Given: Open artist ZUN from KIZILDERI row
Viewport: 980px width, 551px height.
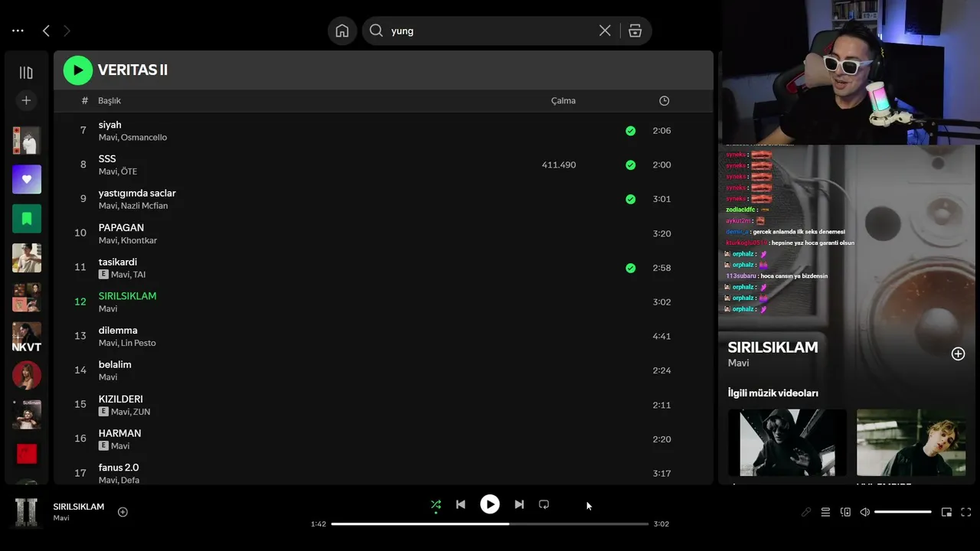Looking at the screenshot, I should [x=142, y=412].
